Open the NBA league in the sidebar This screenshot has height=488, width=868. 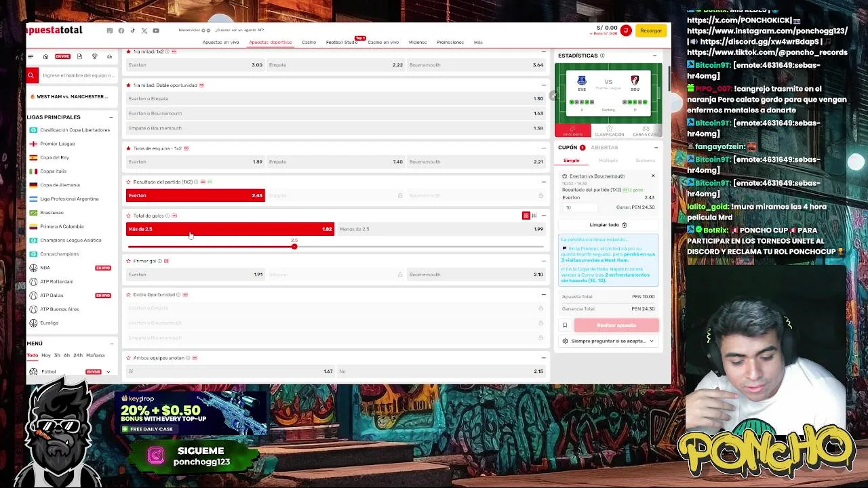pyautogui.click(x=45, y=268)
